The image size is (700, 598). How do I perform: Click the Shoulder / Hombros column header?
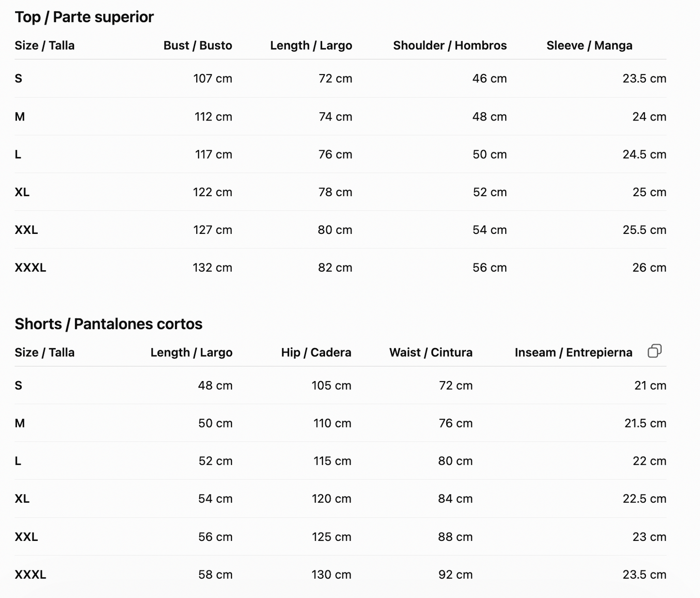tap(450, 46)
